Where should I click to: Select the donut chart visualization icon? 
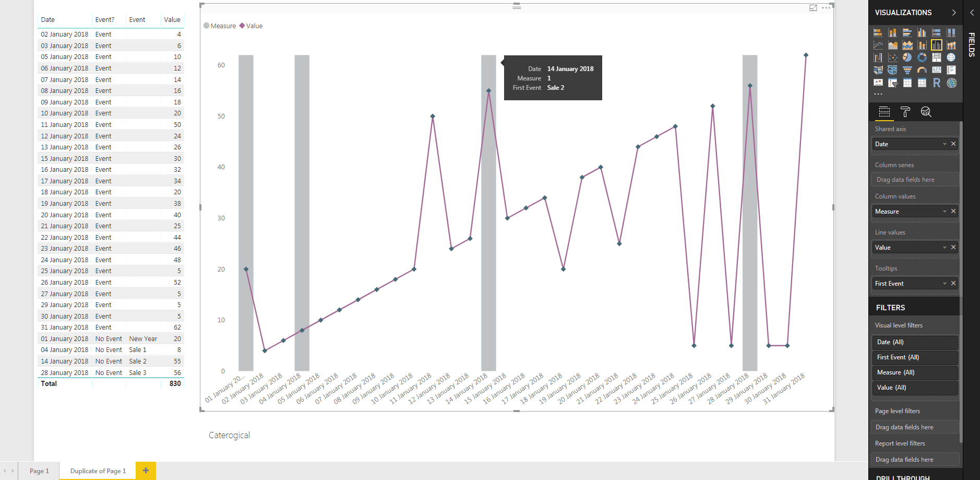click(922, 57)
